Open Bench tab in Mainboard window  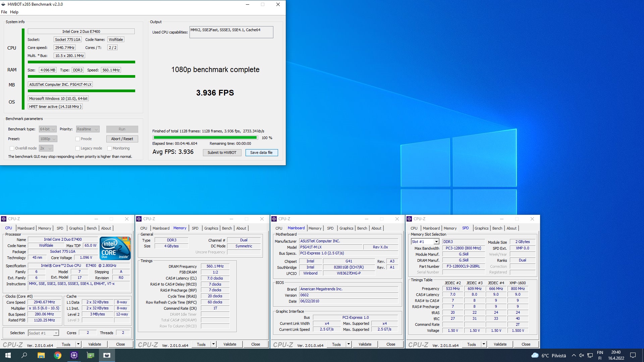(362, 228)
